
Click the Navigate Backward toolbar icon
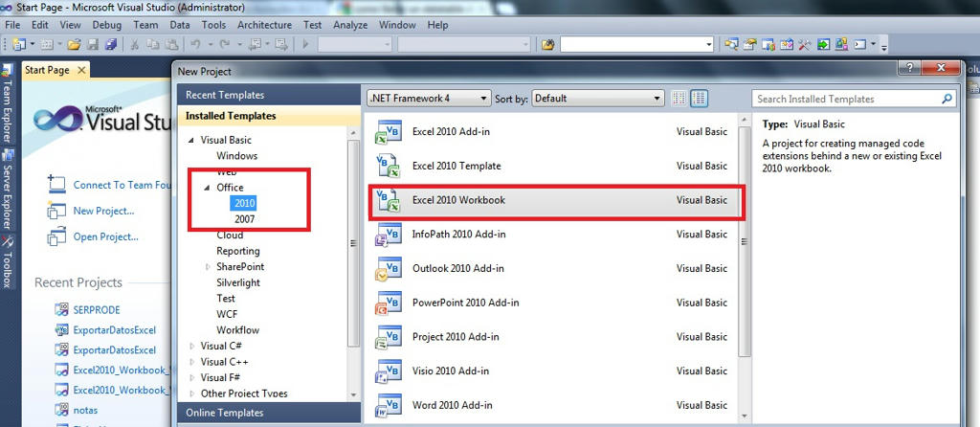pos(255,44)
